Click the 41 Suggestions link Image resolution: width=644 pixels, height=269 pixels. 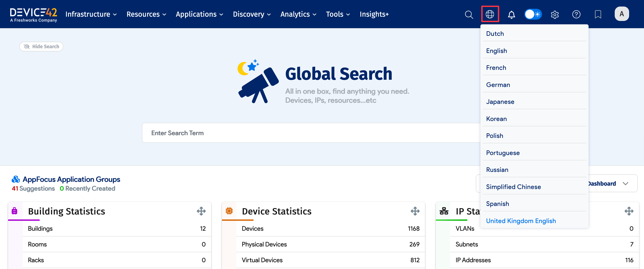[33, 189]
